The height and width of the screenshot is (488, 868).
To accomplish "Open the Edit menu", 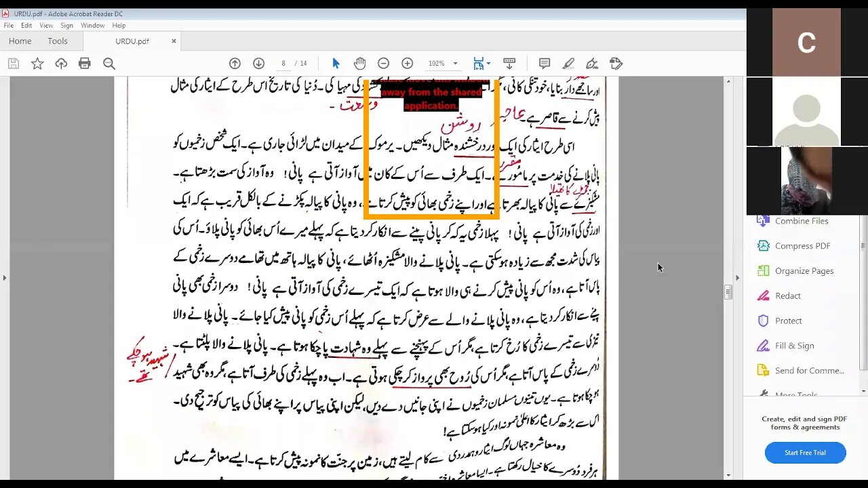I will click(x=26, y=26).
